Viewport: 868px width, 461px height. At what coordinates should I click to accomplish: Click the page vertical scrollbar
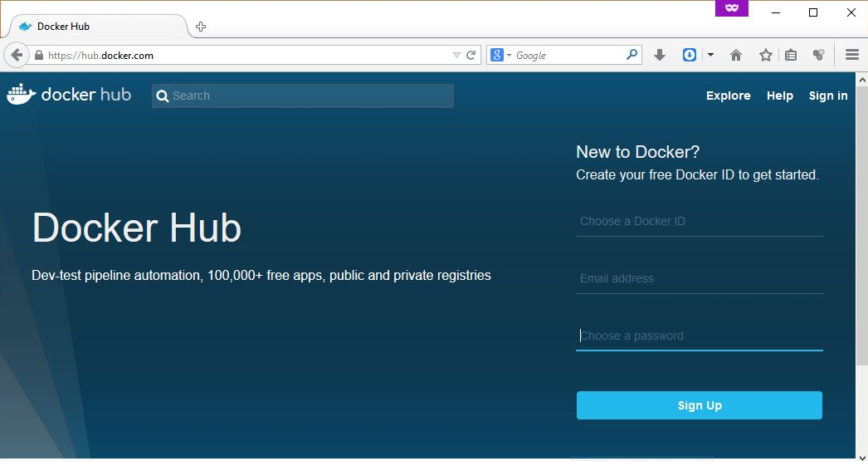861,249
